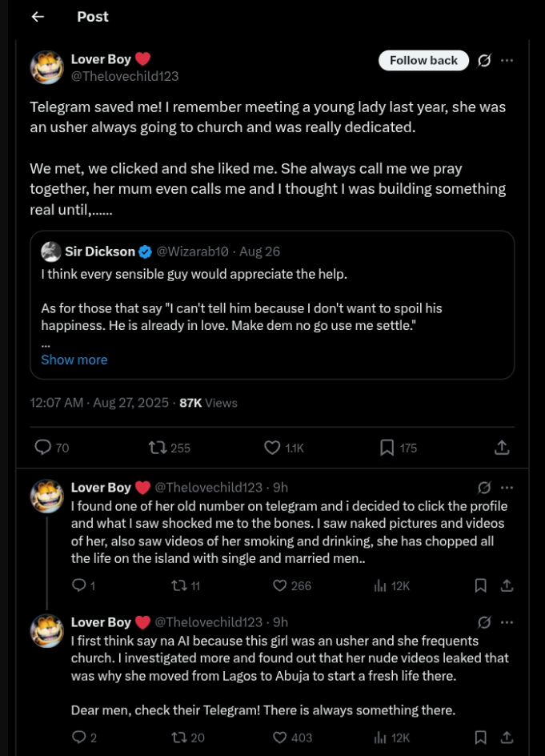Open the @Thelovechild123 profile handle
This screenshot has height=756, width=545.
point(125,77)
